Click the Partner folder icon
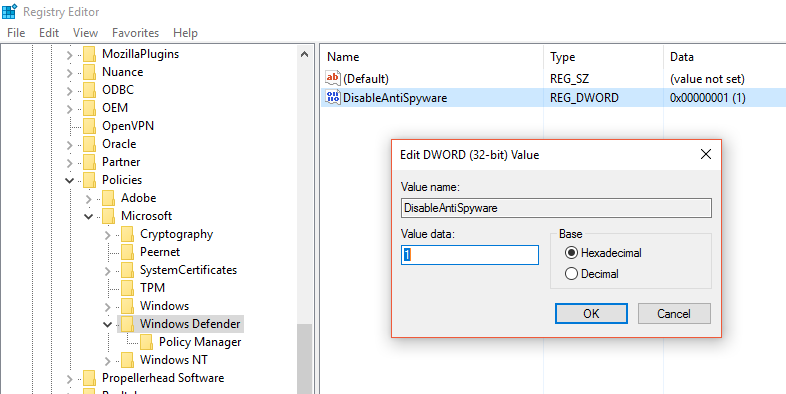The height and width of the screenshot is (394, 786). pos(89,162)
